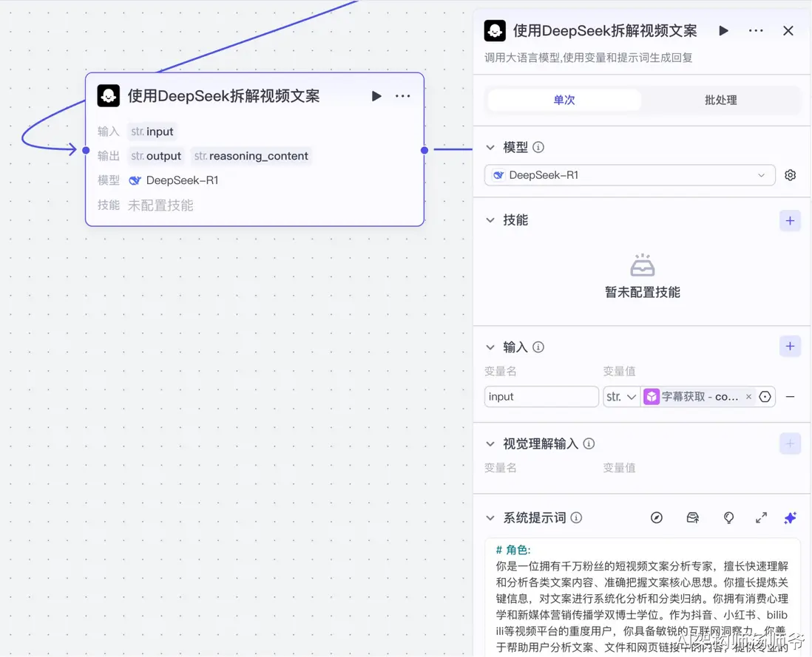Click the canvas node title text

[224, 96]
